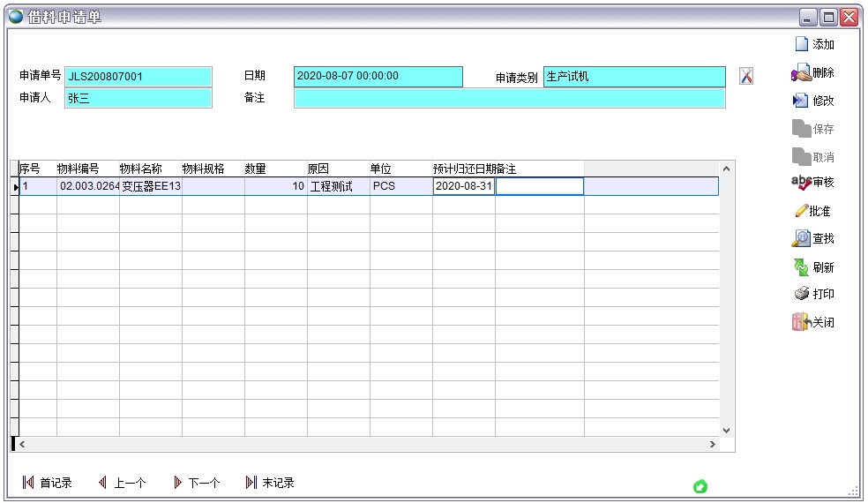Image resolution: width=868 pixels, height=503 pixels.
Task: Click the 删除 (Delete) icon
Action: click(x=801, y=73)
